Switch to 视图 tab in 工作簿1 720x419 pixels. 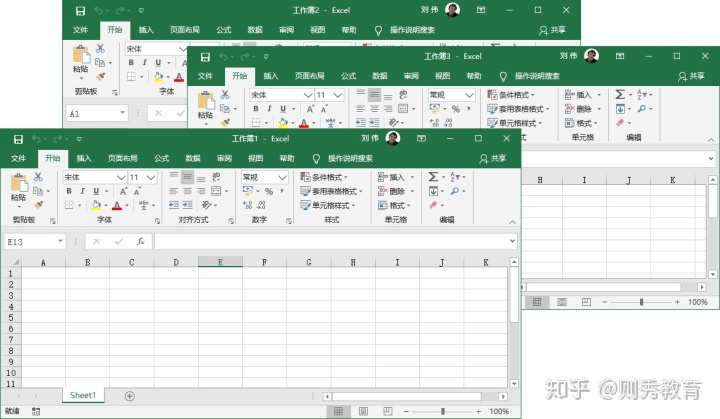pos(255,158)
